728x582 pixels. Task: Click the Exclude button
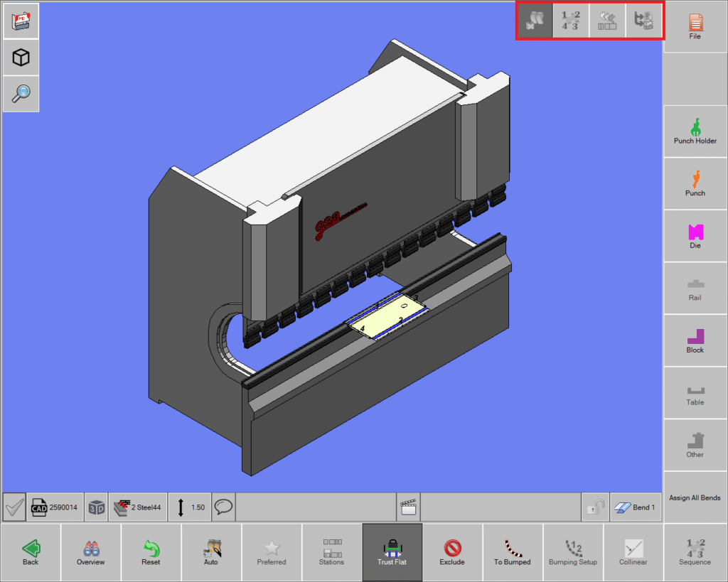(452, 551)
